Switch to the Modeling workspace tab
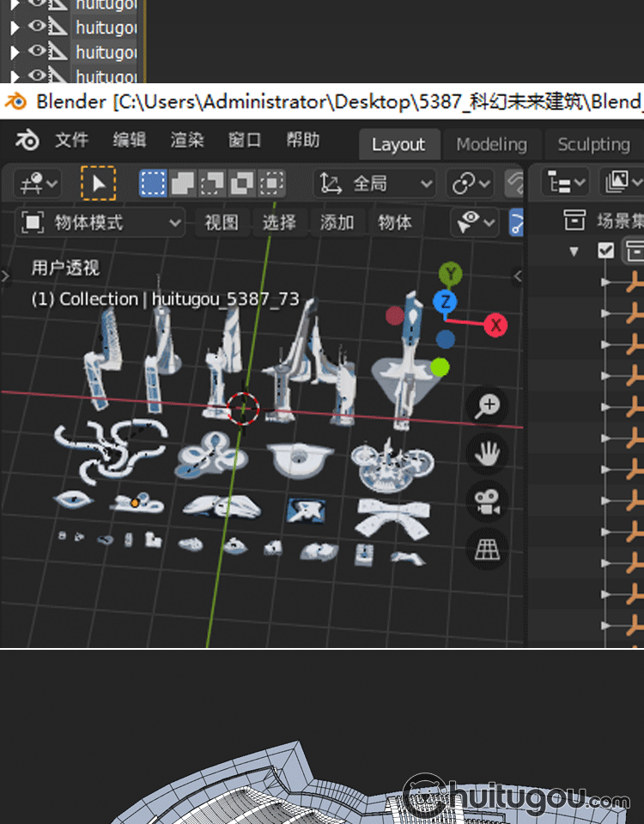 [491, 144]
